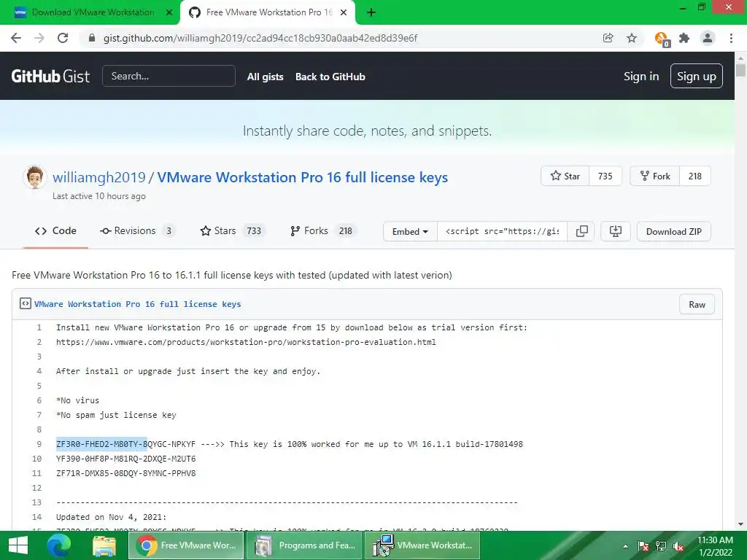The height and width of the screenshot is (560, 747).
Task: Open the Chrome profile avatar
Action: click(708, 38)
